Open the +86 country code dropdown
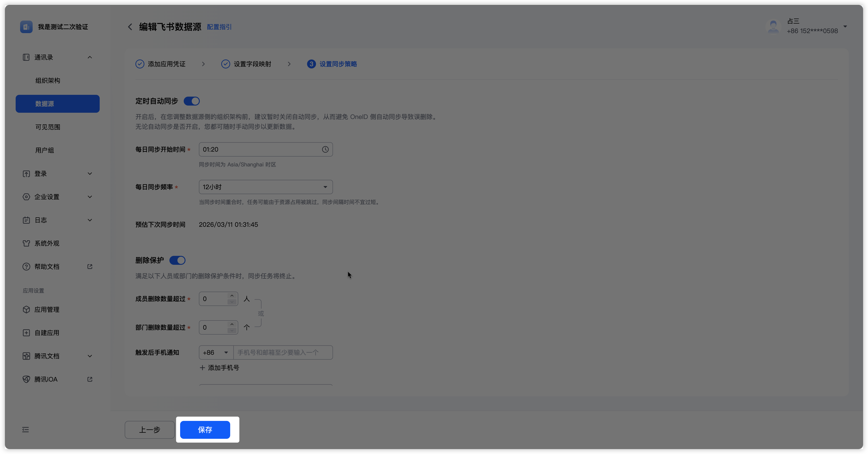This screenshot has width=868, height=454. (x=216, y=352)
